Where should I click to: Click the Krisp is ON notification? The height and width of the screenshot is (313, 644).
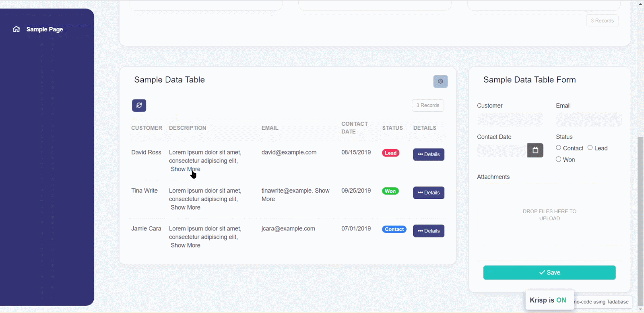pos(549,300)
